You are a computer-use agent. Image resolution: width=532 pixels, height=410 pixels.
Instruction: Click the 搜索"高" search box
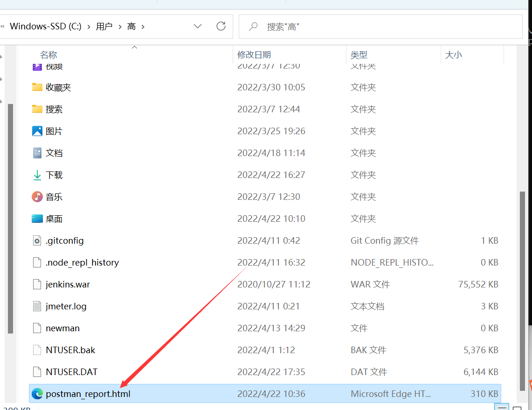click(380, 27)
